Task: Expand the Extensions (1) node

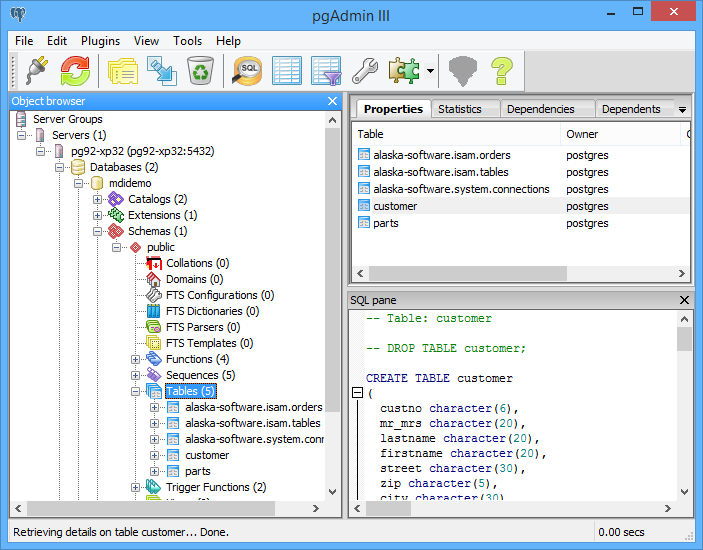Action: click(x=97, y=215)
